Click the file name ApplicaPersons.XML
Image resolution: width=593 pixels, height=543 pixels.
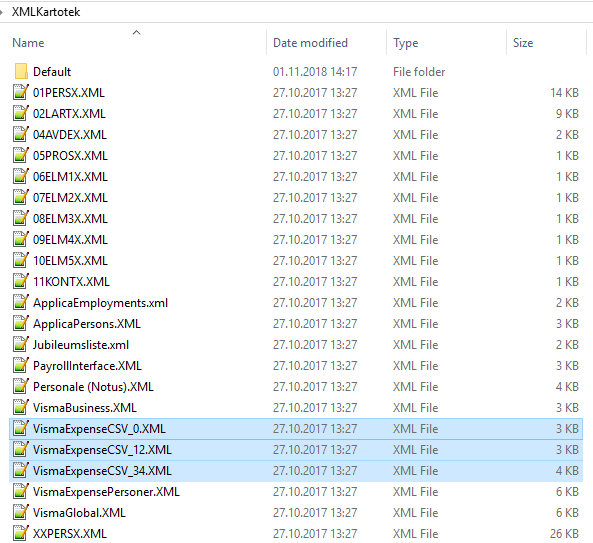tap(87, 324)
